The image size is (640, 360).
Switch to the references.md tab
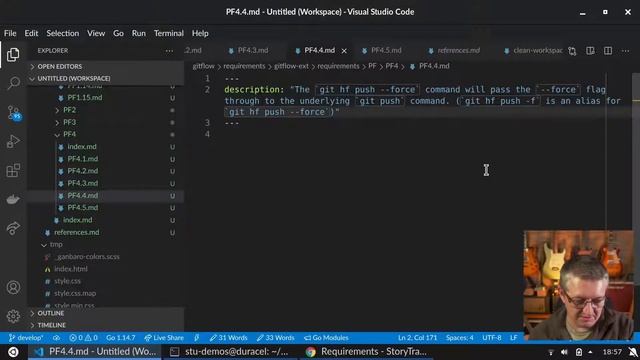click(x=458, y=51)
